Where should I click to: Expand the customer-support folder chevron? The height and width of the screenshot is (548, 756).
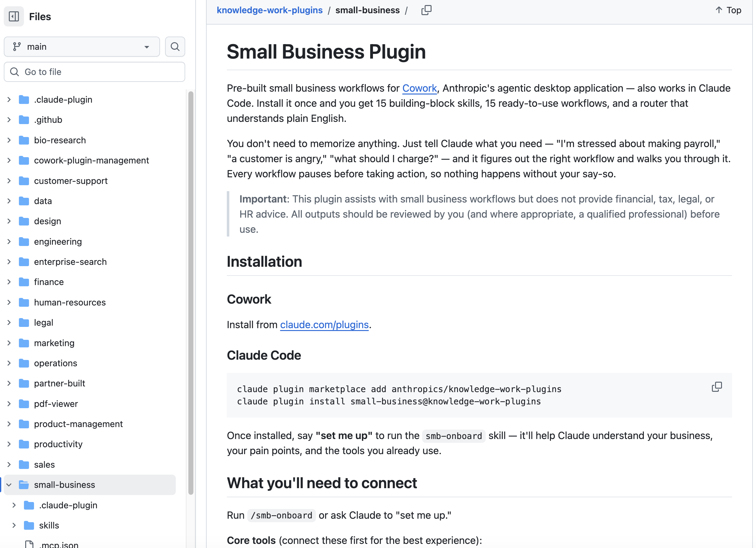click(9, 181)
